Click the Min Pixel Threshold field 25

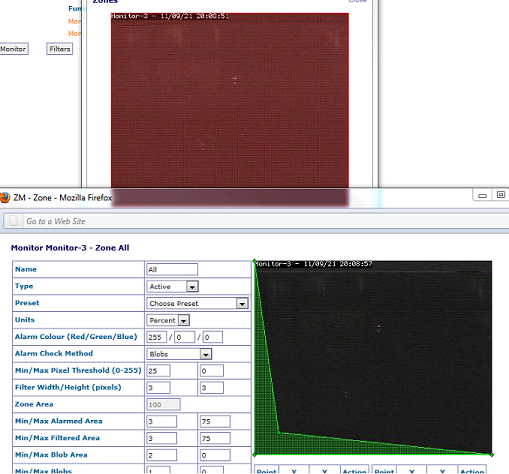(x=158, y=371)
